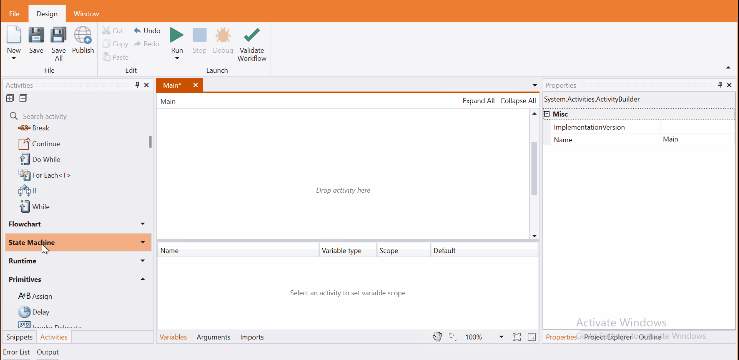Toggle the pan hand tool

pyautogui.click(x=437, y=337)
